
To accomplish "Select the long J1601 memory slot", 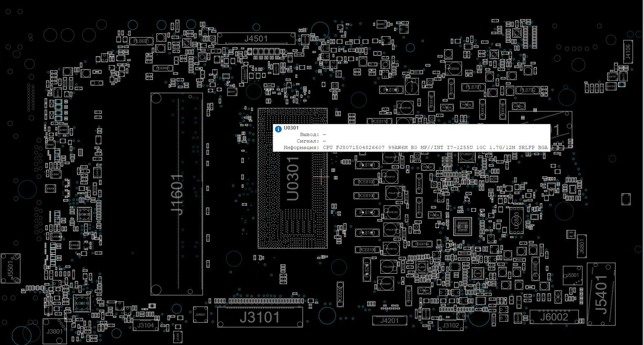I will pos(176,194).
